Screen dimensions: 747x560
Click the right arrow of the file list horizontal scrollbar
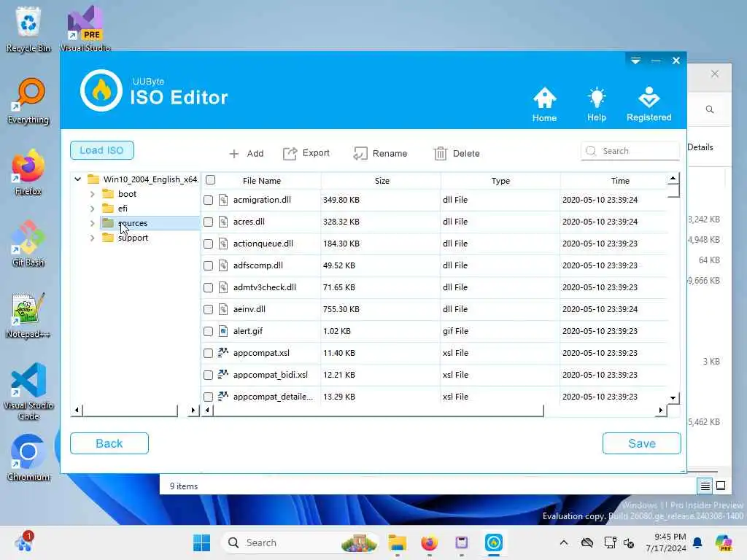(x=660, y=410)
